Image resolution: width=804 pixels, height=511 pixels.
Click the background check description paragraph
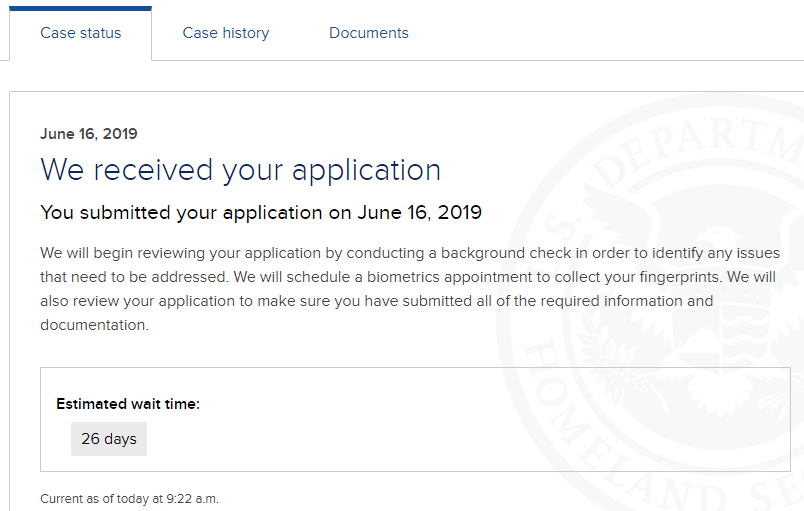pos(410,289)
